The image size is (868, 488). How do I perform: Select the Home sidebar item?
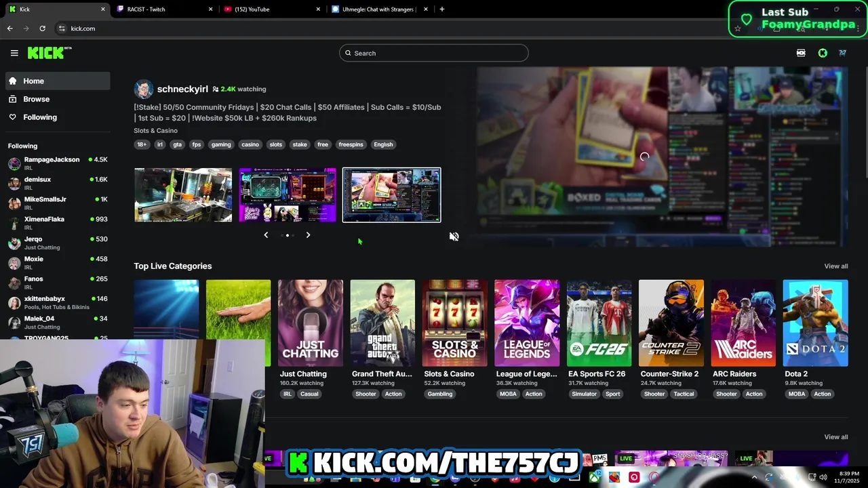click(58, 81)
